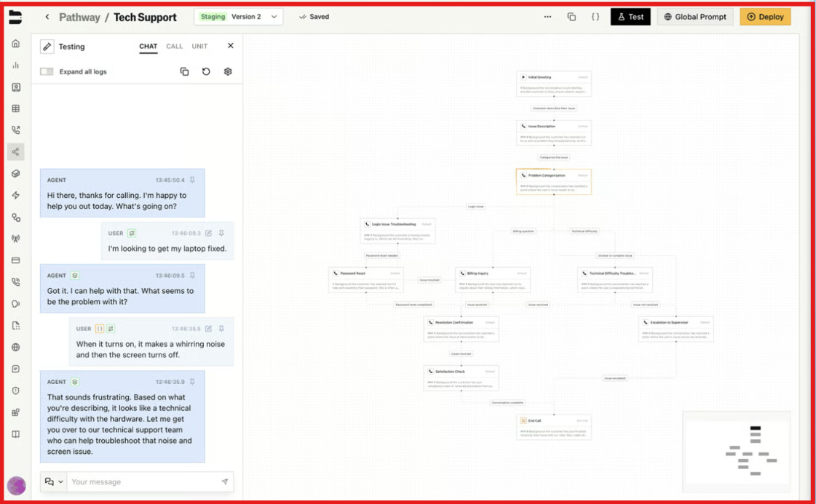
Task: Close the Testing panel with the X
Action: tap(231, 46)
